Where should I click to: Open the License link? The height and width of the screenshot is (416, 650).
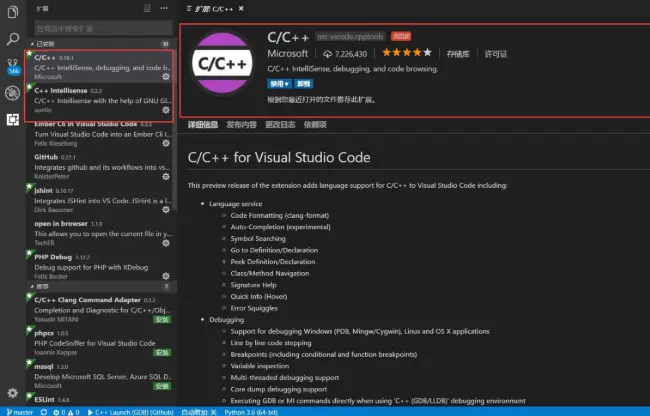click(496, 54)
